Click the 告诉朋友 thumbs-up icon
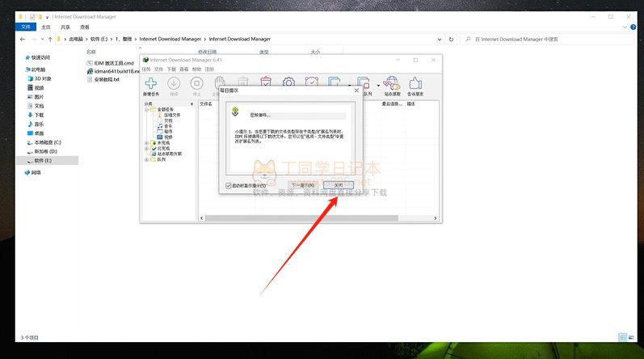Screen dimensions: 644x359 click(415, 84)
